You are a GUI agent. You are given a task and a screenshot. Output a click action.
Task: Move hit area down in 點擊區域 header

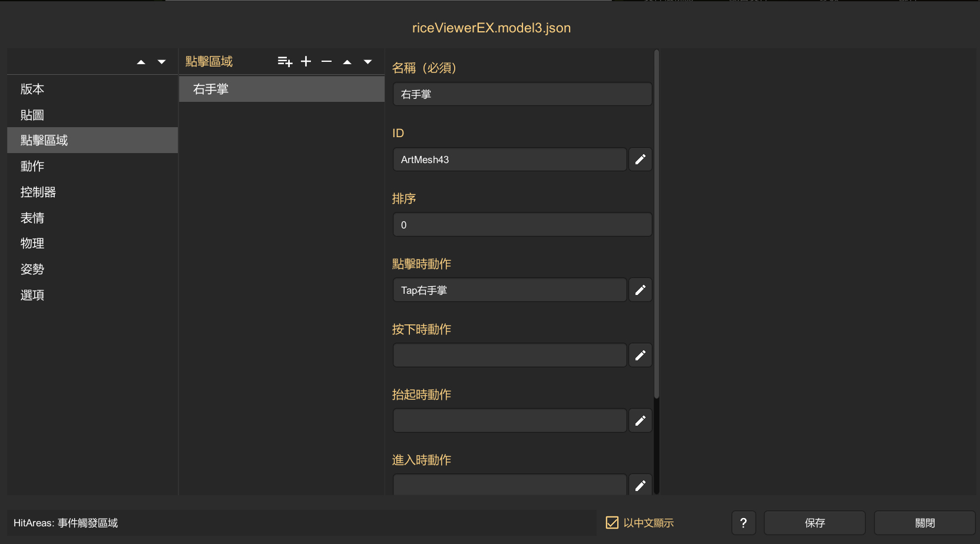(x=367, y=62)
